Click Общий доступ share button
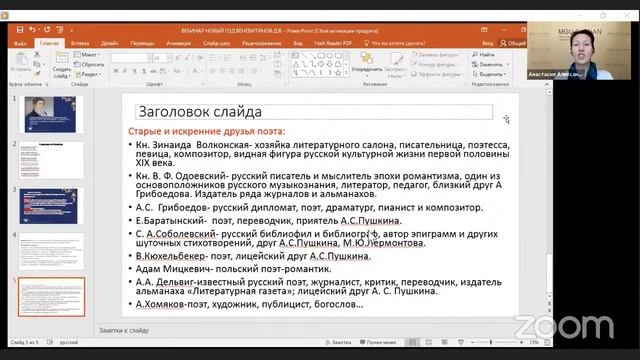The height and width of the screenshot is (360, 640). point(513,43)
